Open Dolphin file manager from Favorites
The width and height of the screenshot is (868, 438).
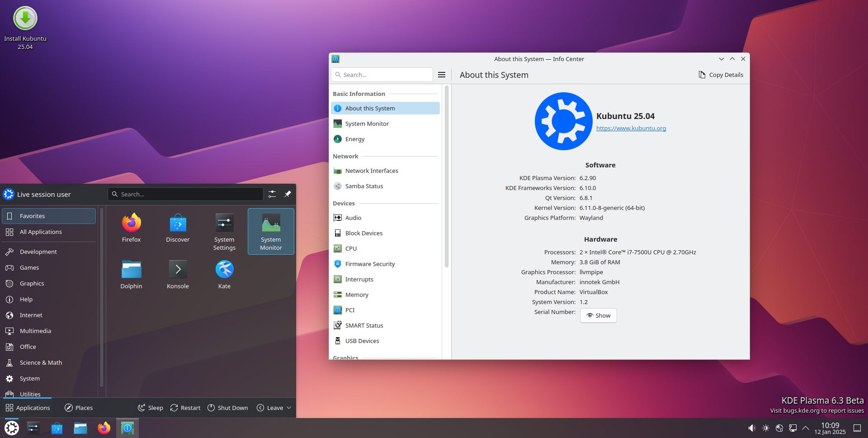[131, 275]
